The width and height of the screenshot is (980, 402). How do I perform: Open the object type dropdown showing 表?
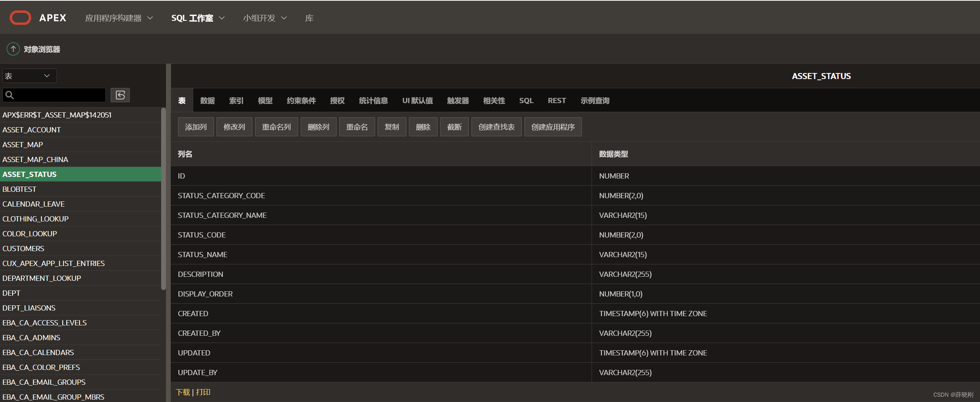(29, 75)
